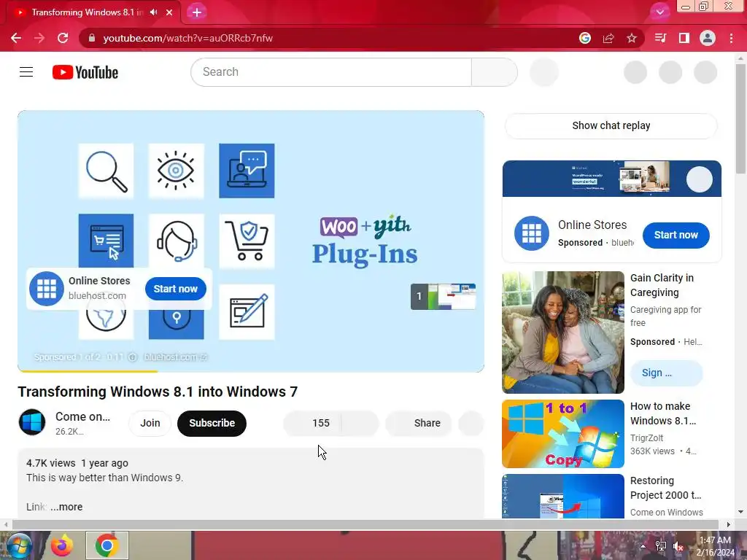The width and height of the screenshot is (747, 560).
Task: Open the Come on... channel name link
Action: tap(82, 416)
